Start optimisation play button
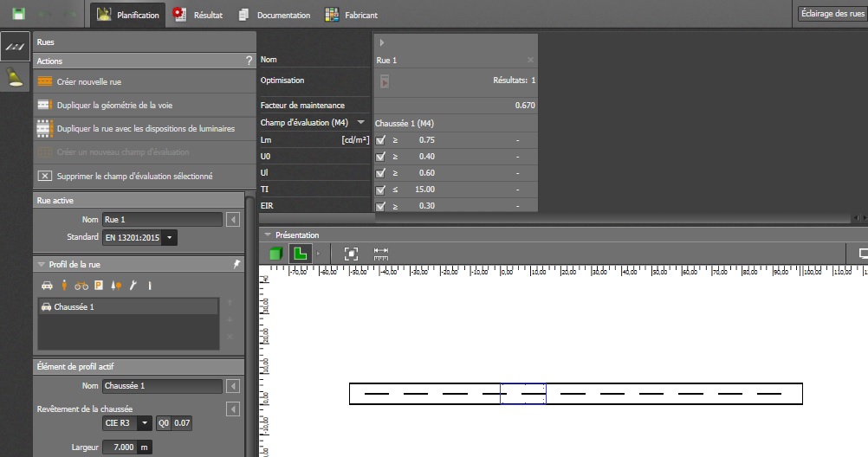This screenshot has height=457, width=868. pos(385,82)
